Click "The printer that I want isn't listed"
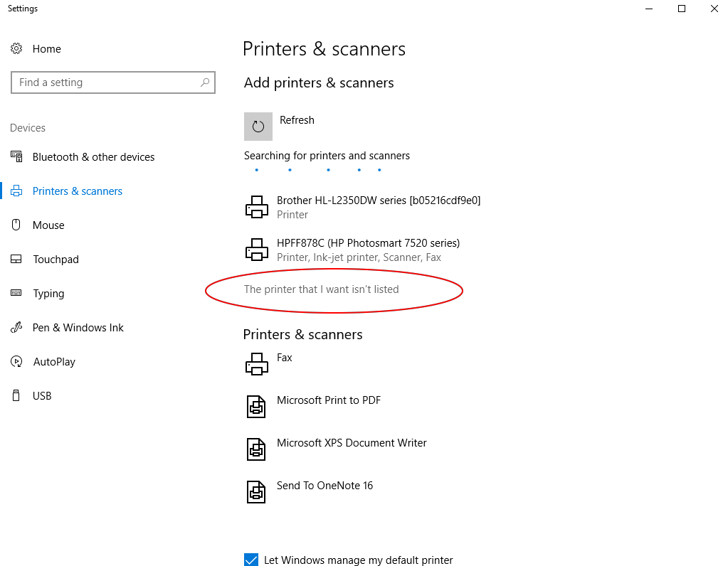 coord(321,289)
